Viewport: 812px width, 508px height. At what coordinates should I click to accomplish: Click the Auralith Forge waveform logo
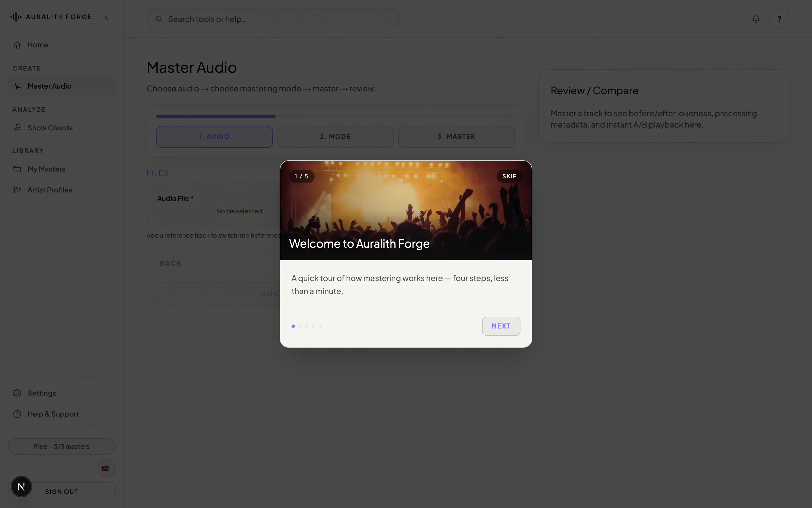click(x=16, y=17)
